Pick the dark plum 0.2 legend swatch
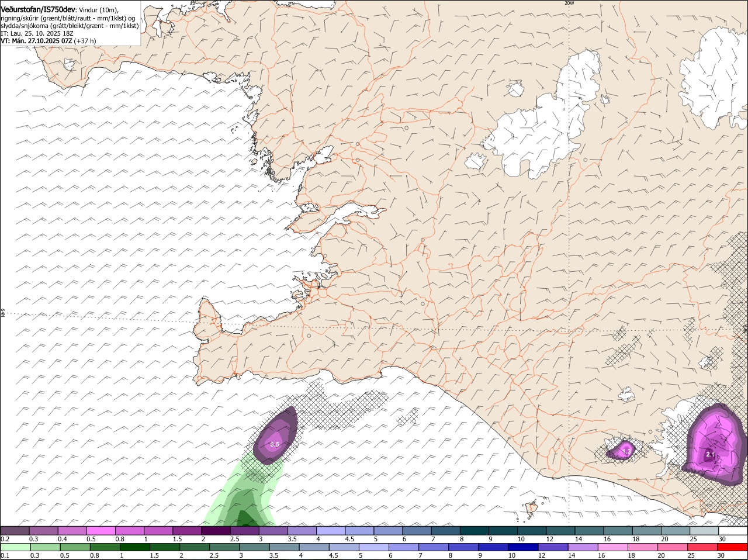 point(15,531)
